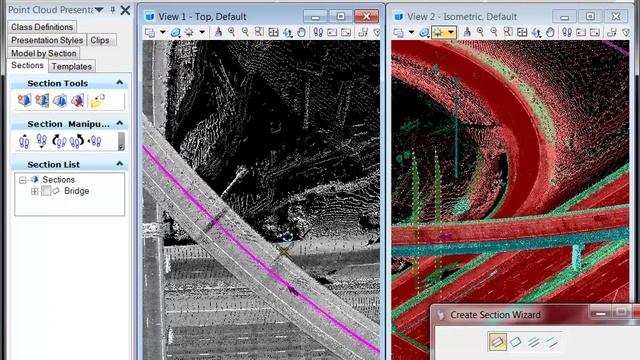Click highlighted View 2 brightness sun icon
This screenshot has height=360, width=640.
tap(438, 32)
